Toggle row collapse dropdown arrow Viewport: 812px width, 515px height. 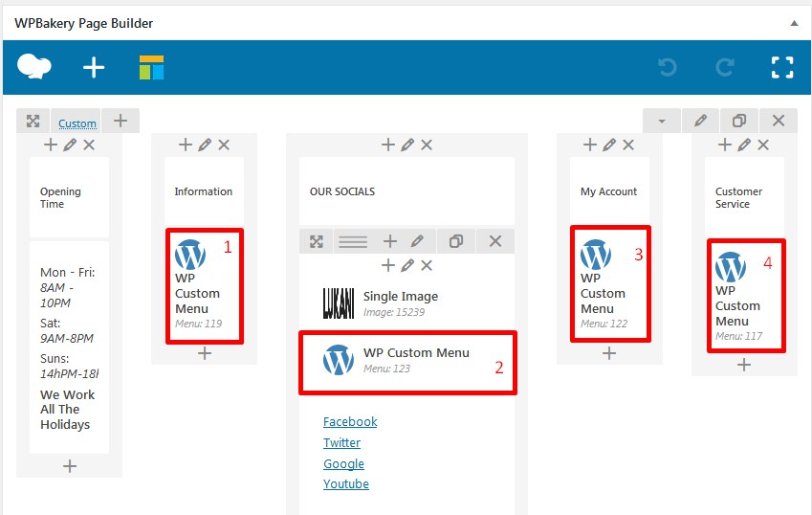(661, 122)
